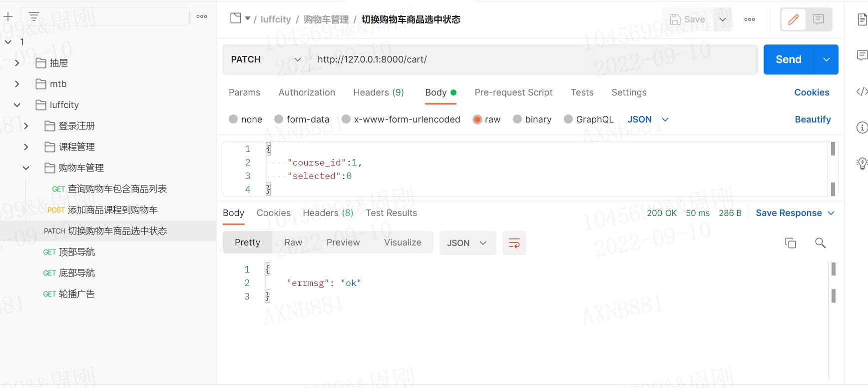Open the Tests tab

(582, 92)
